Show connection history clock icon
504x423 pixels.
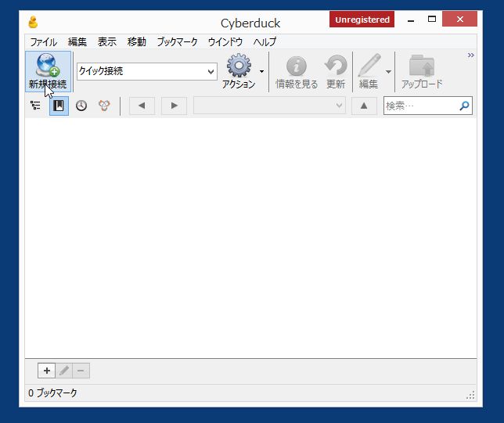81,106
